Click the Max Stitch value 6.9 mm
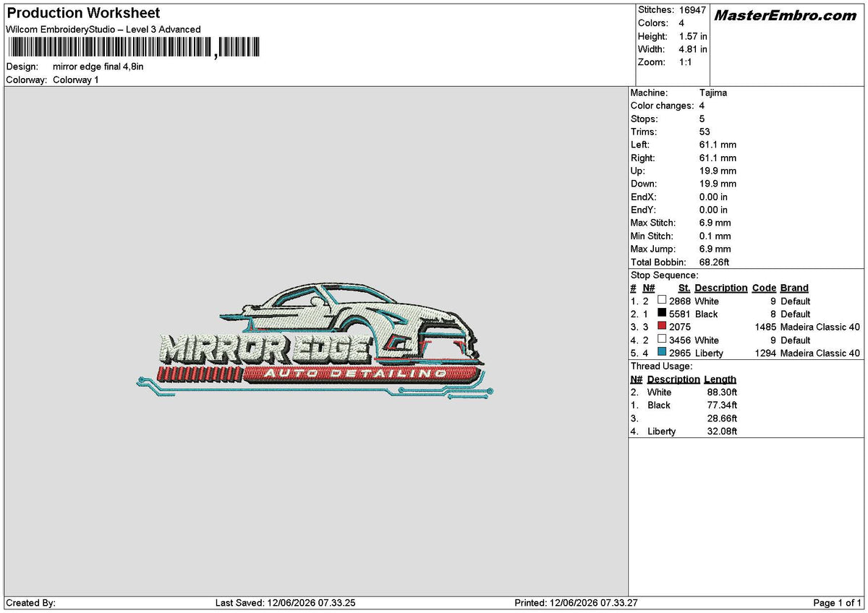The width and height of the screenshot is (868, 613). 715,223
